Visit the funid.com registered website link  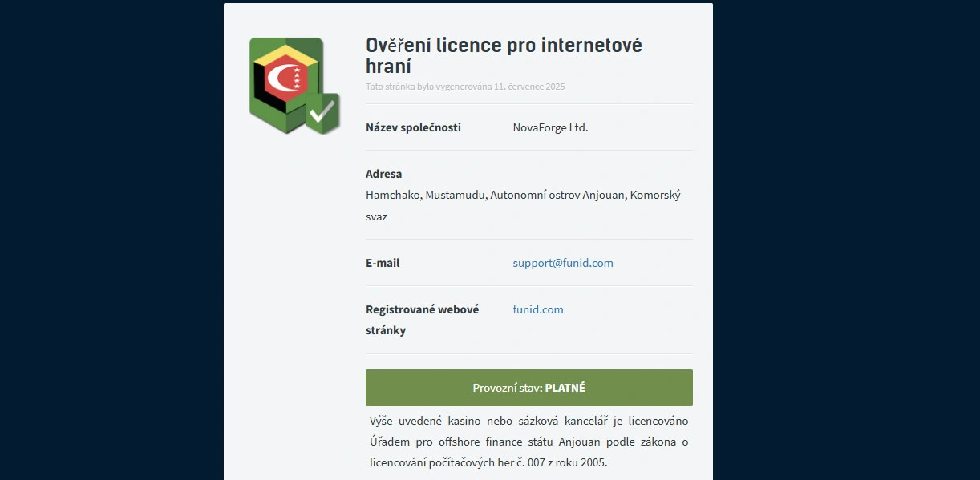coord(538,309)
